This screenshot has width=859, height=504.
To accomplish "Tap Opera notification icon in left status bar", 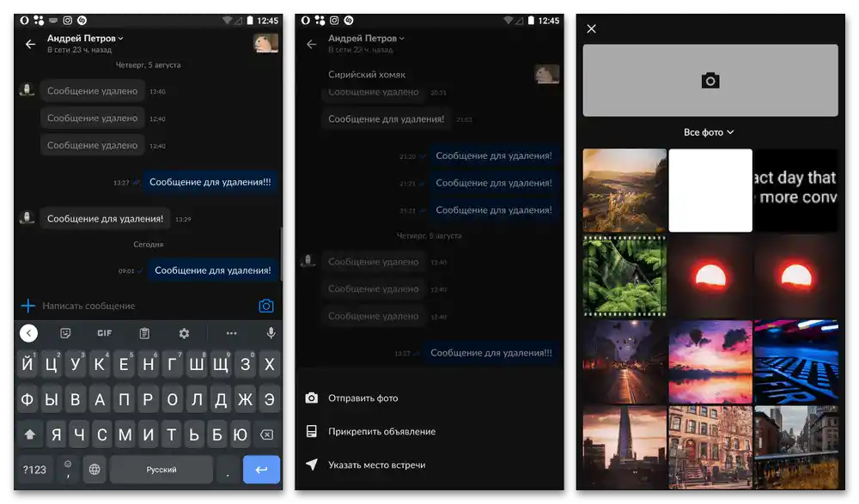I will point(24,21).
